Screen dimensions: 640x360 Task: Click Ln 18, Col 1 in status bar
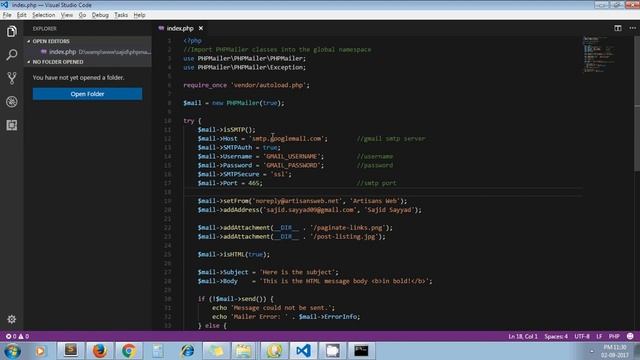[523, 336]
